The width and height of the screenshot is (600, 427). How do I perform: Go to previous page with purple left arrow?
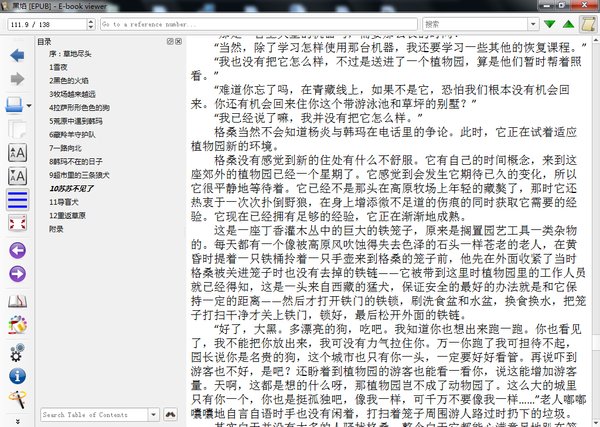click(17, 251)
